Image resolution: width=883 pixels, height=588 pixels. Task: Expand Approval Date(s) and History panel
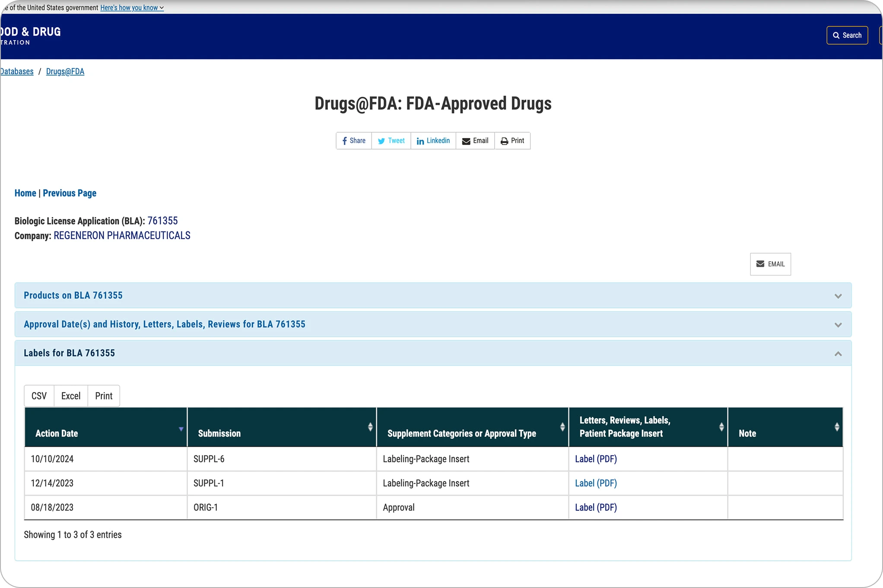(433, 324)
